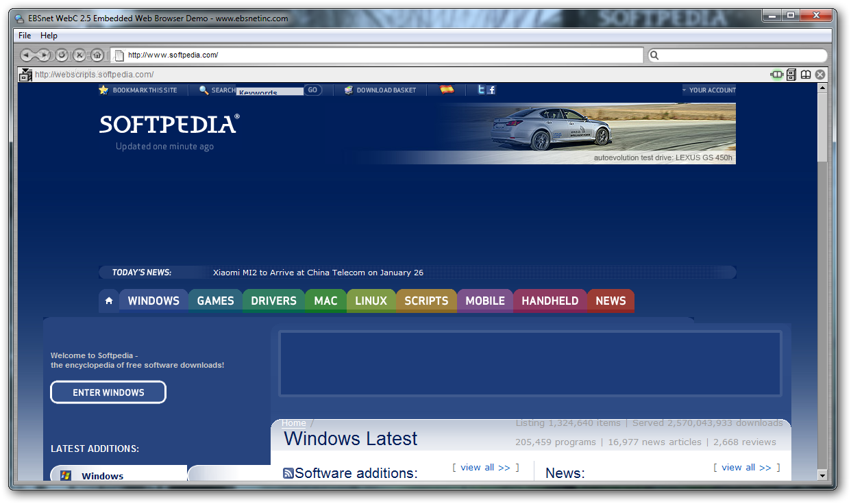Click the Download Basket icon
This screenshot has height=504, width=851.
[349, 90]
